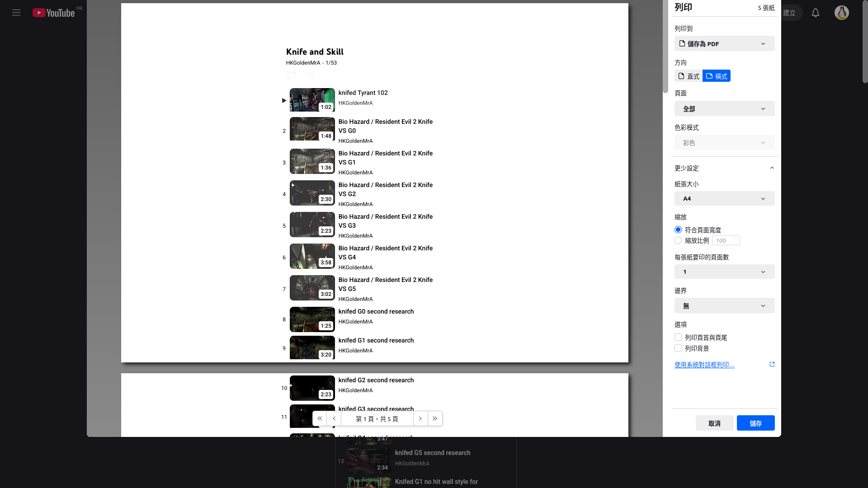Click the Knife VS G0 video thumbnail

(x=312, y=129)
